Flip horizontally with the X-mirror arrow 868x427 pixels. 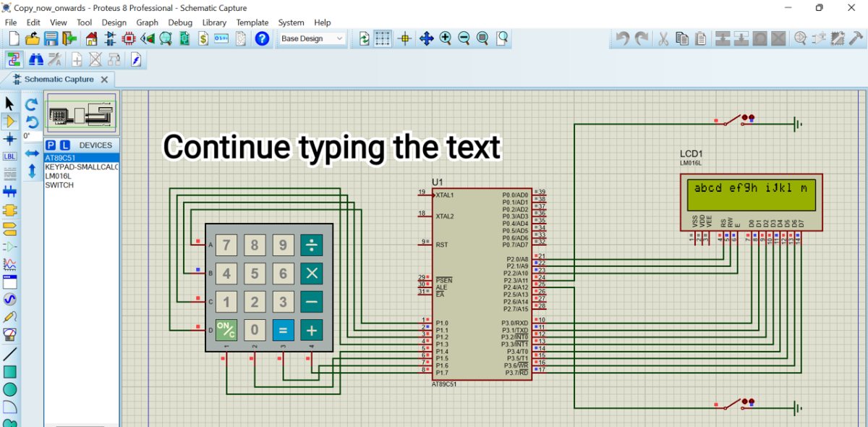tap(32, 153)
